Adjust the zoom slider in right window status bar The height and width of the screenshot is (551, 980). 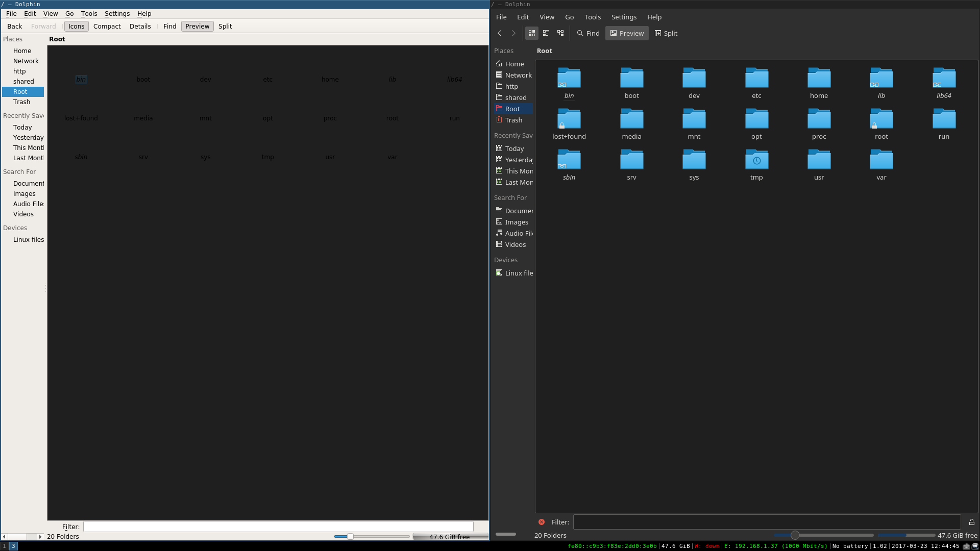coord(823,535)
